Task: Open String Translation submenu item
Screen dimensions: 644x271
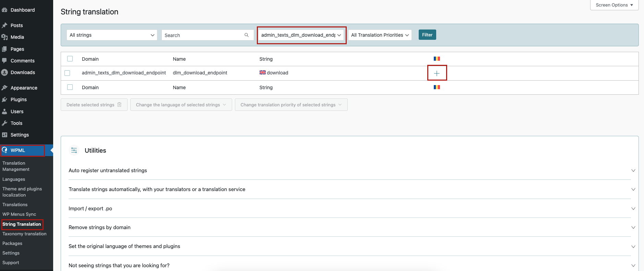Action: coord(22,224)
